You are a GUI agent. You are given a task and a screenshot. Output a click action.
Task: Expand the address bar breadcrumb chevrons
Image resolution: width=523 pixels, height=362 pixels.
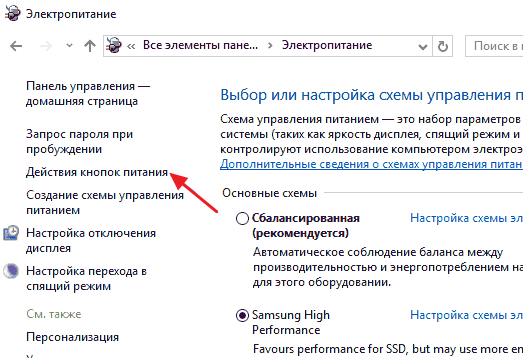(131, 46)
